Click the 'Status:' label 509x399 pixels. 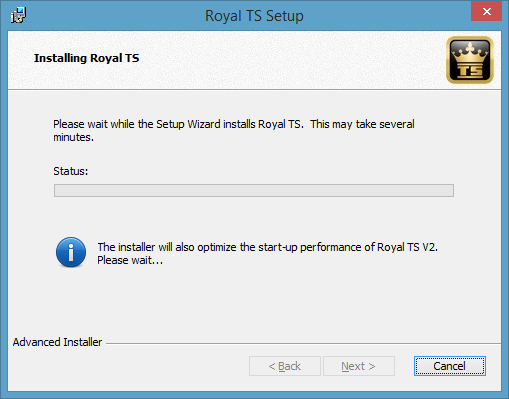(70, 171)
